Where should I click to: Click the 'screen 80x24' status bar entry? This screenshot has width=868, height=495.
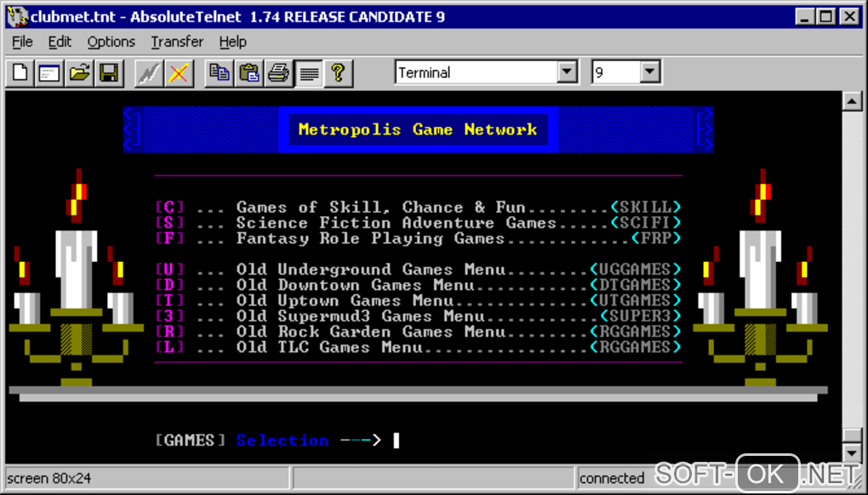(49, 478)
